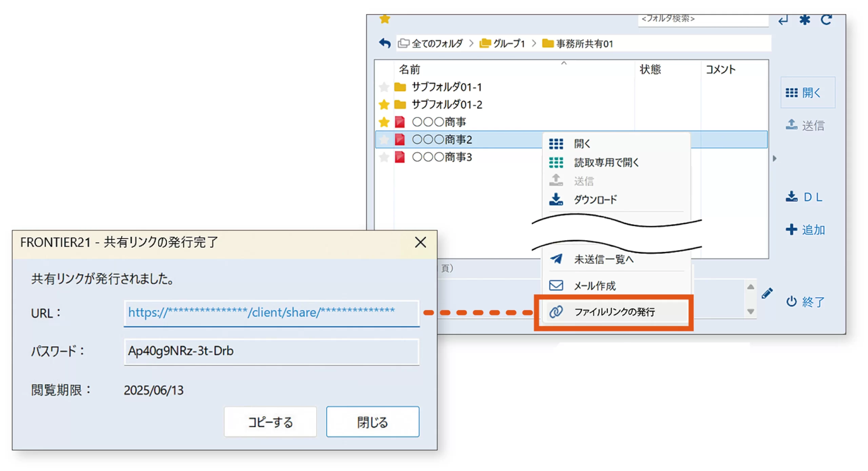Select ファイルリンクの発行 from the context menu
This screenshot has height=471, width=868.
[615, 312]
